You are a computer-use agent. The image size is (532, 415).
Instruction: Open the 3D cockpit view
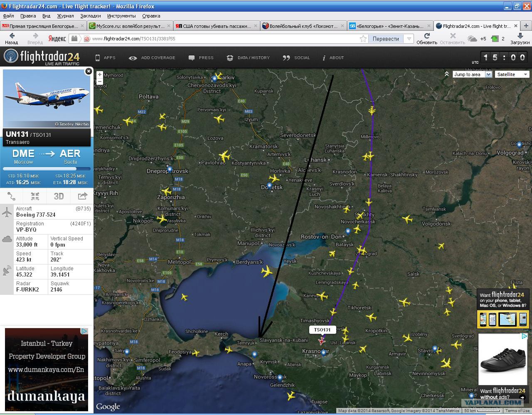(x=59, y=196)
